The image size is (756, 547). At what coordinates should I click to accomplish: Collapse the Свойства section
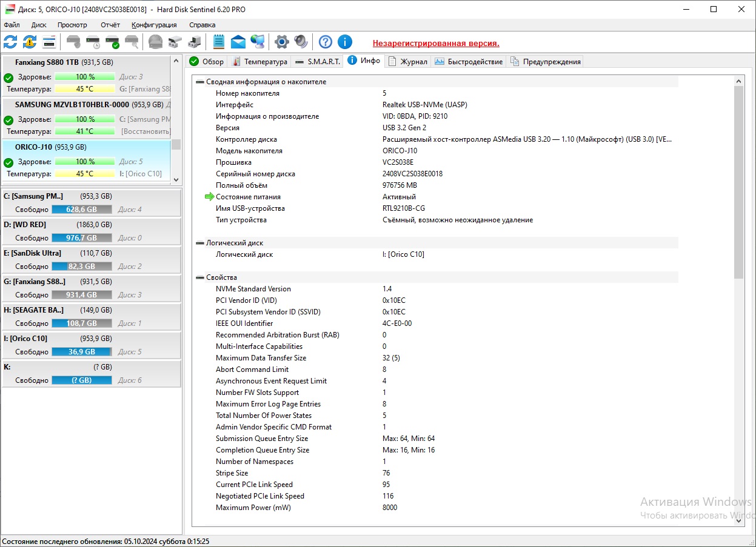point(200,277)
